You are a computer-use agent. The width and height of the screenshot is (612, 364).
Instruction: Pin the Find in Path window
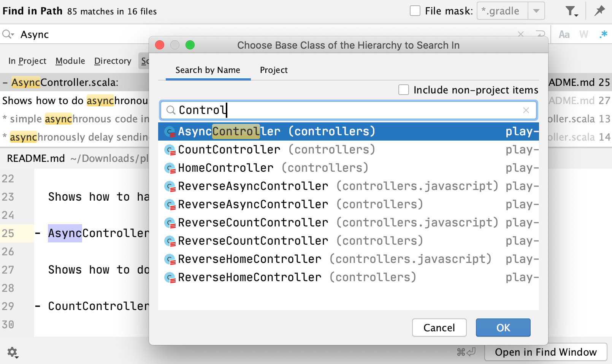[600, 11]
